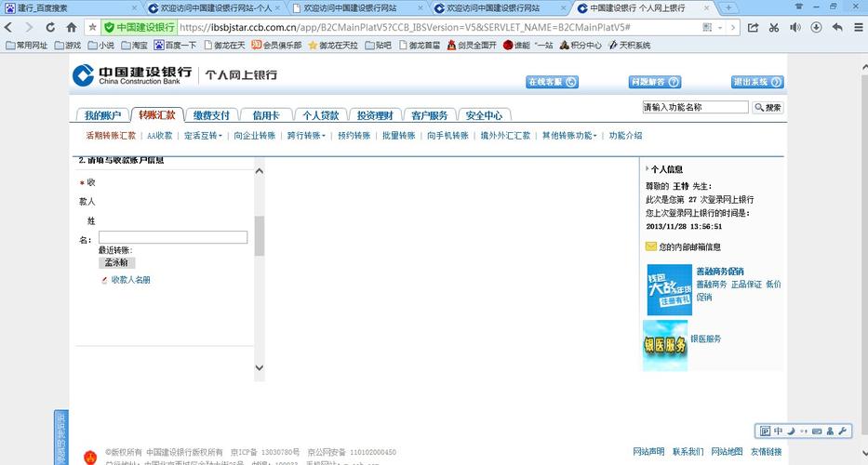
Task: Switch to 建行_百度搜索 browser tab
Action: (x=71, y=8)
